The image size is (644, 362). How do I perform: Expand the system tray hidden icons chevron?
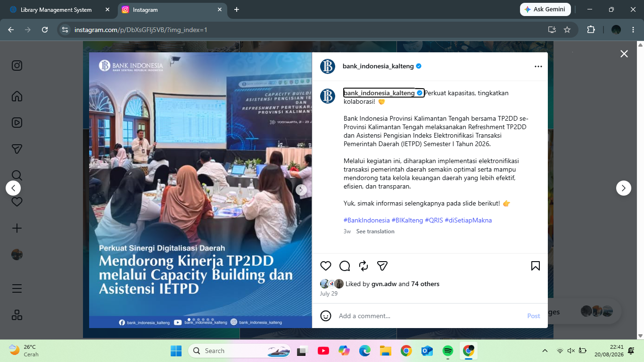click(545, 351)
